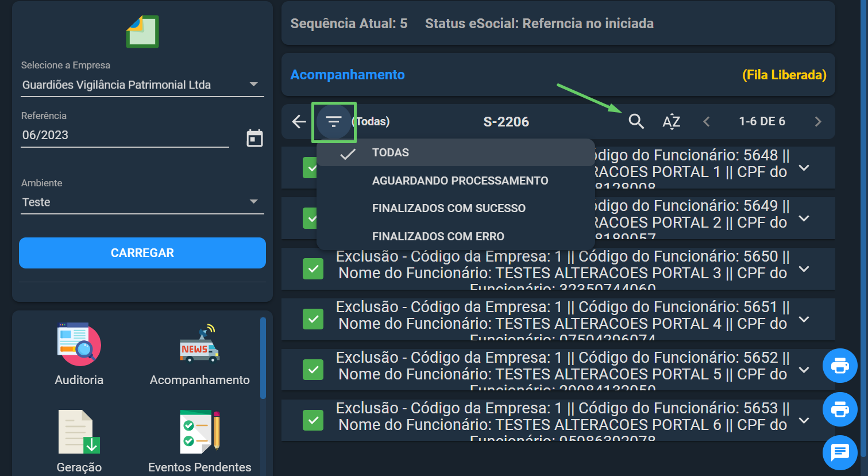Toggle checkbox for Funcionário 5650 row
Image resolution: width=868 pixels, height=476 pixels.
[313, 269]
